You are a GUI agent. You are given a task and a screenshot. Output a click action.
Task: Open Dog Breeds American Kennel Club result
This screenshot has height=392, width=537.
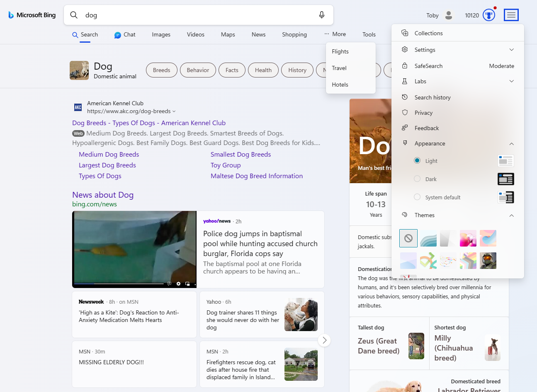(149, 123)
